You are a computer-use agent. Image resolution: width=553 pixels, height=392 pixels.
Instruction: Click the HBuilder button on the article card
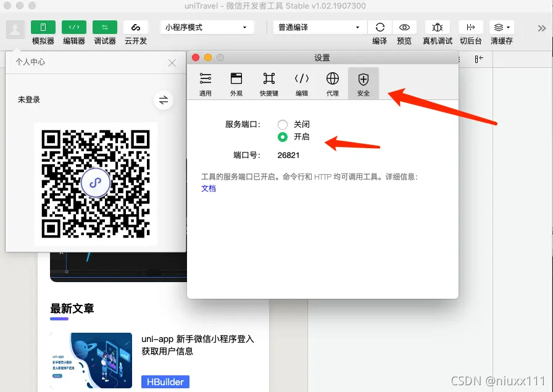click(x=165, y=382)
